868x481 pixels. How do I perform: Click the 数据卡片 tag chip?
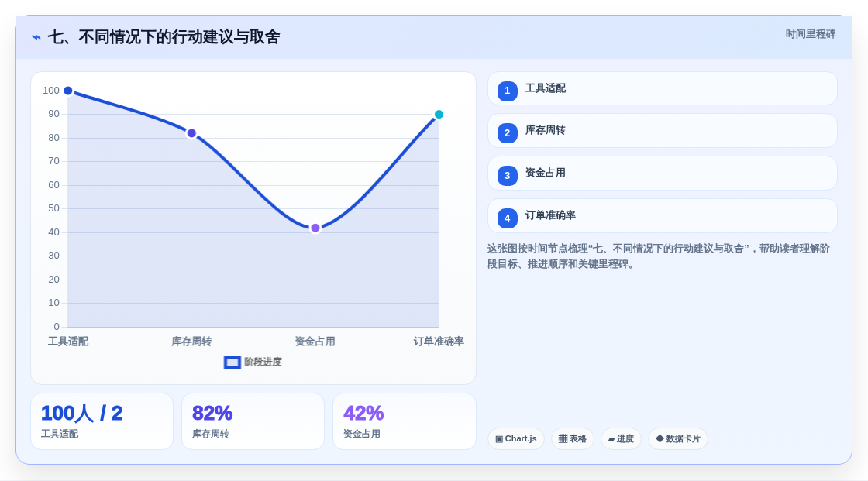click(678, 439)
